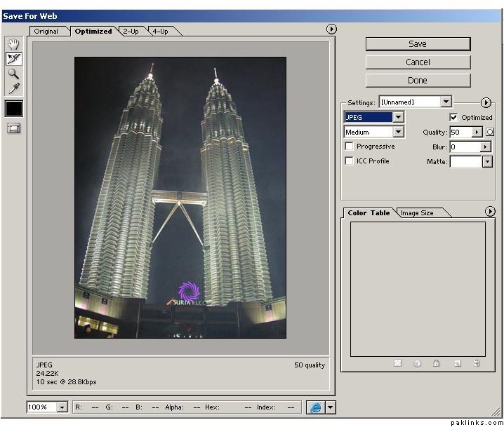Image resolution: width=504 pixels, height=427 pixels.
Task: Click the Cancel button
Action: [x=418, y=62]
